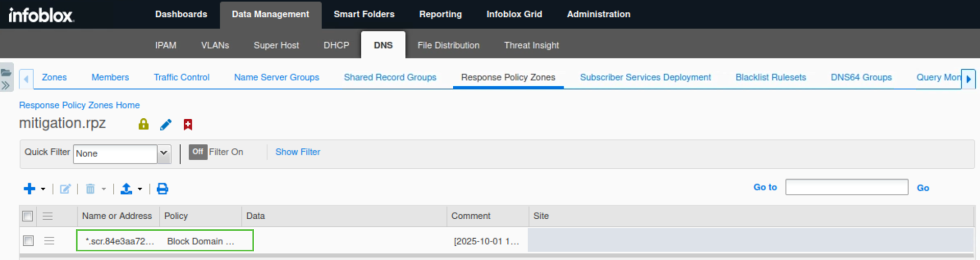
Task: Open Response Policy Zones Home link
Action: 79,105
